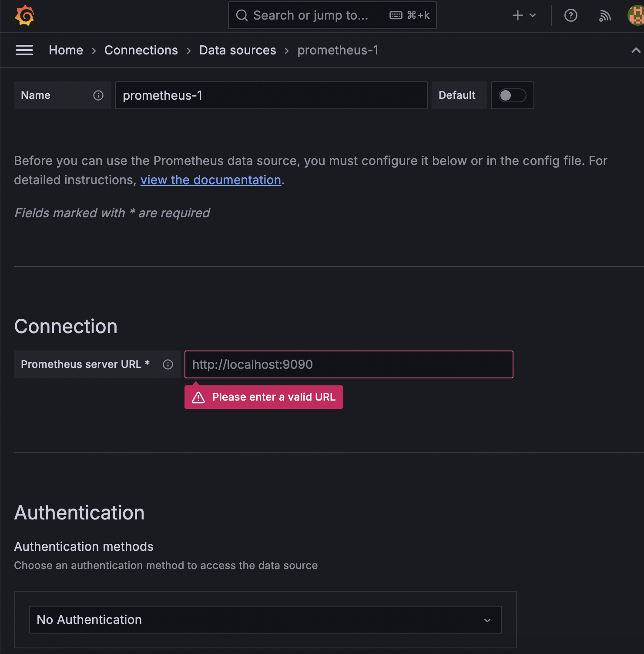Click the Please enter a valid URL message
This screenshot has height=654, width=644.
pos(264,397)
